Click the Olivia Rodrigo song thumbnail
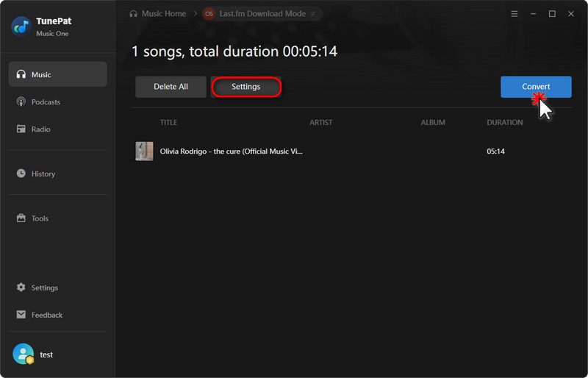Screen dimensions: 588x378 pos(144,151)
